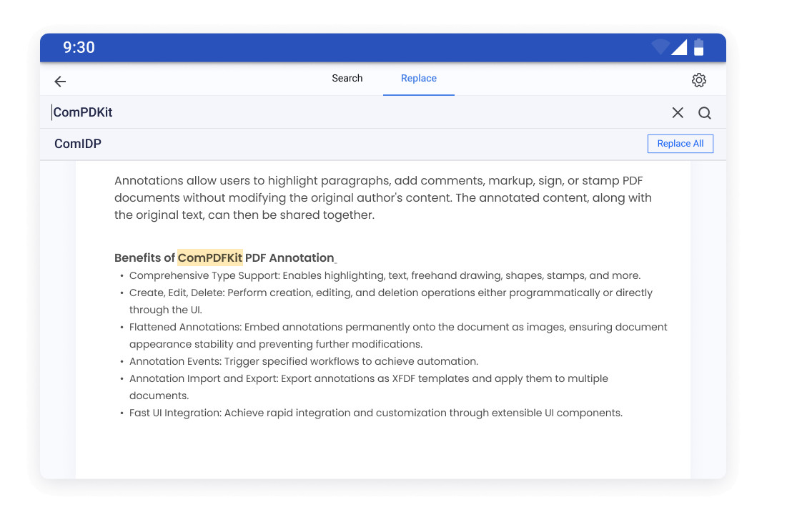Switch to the Search tab
The height and width of the screenshot is (515, 812).
point(347,78)
